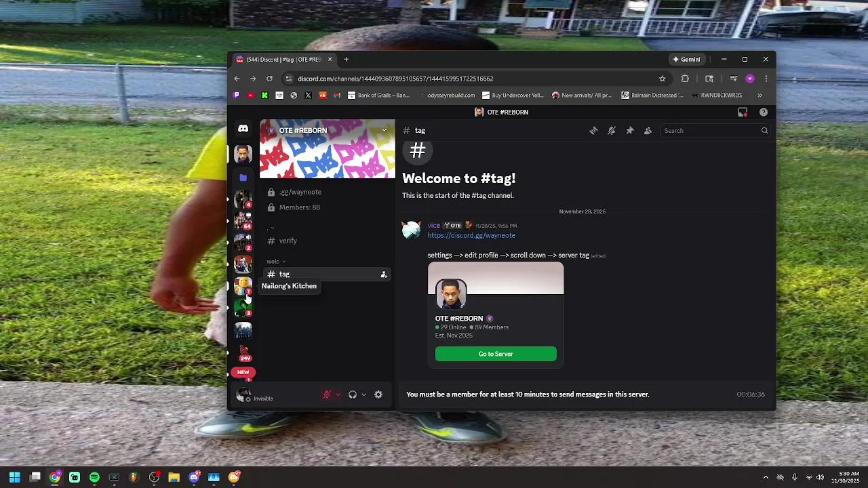Expand OTE #REBORN server dropdown
Screen dimensions: 868x488
click(x=384, y=130)
